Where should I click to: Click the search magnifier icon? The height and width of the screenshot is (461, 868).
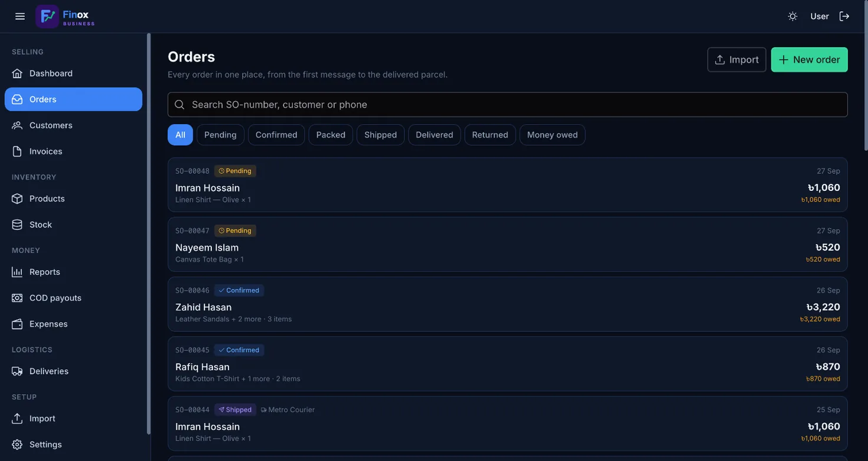pos(180,105)
